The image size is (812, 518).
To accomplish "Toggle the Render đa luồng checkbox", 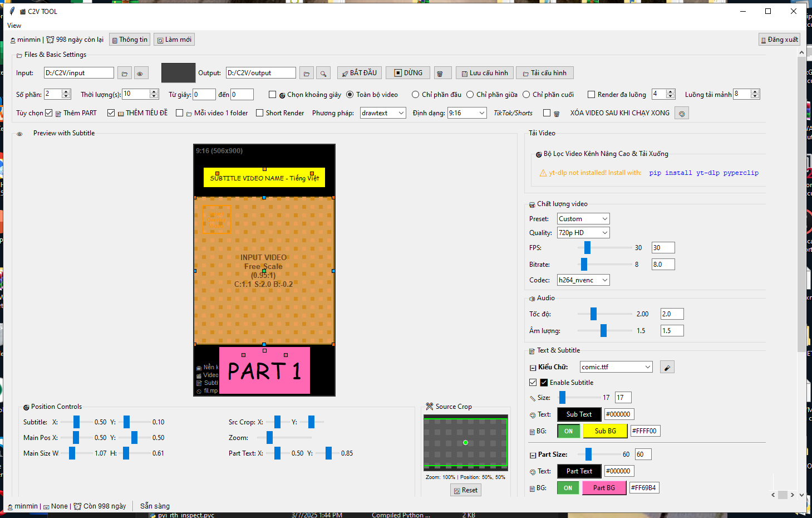I will 592,95.
